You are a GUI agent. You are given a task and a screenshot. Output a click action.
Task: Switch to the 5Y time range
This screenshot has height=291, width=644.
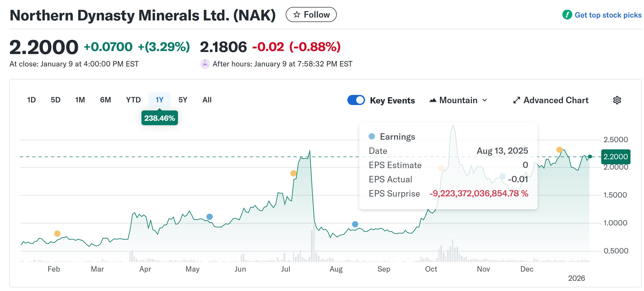point(183,100)
